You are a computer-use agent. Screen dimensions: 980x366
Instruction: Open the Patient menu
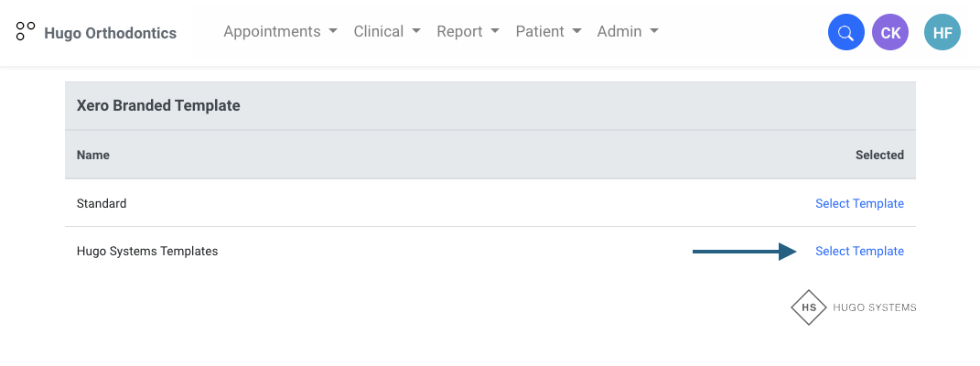click(548, 31)
